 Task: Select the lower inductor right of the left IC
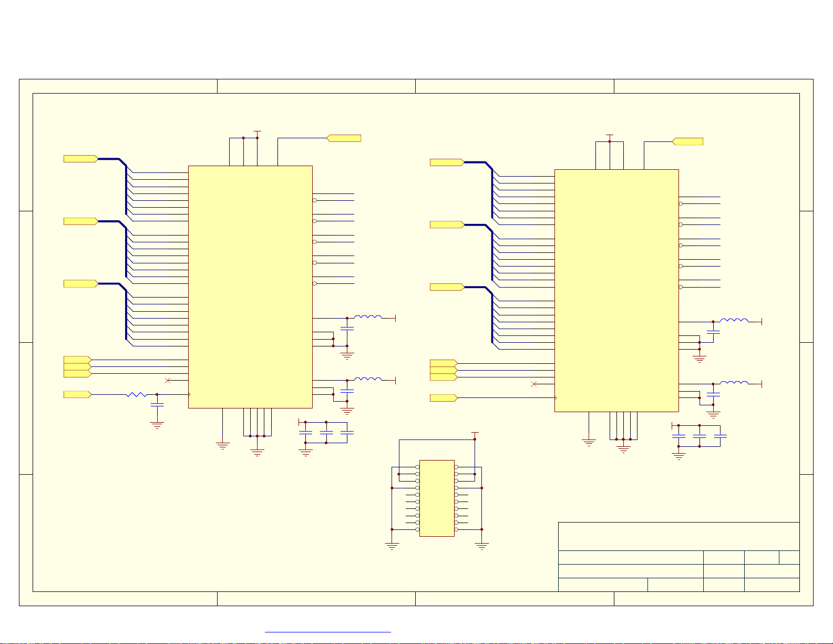click(368, 379)
